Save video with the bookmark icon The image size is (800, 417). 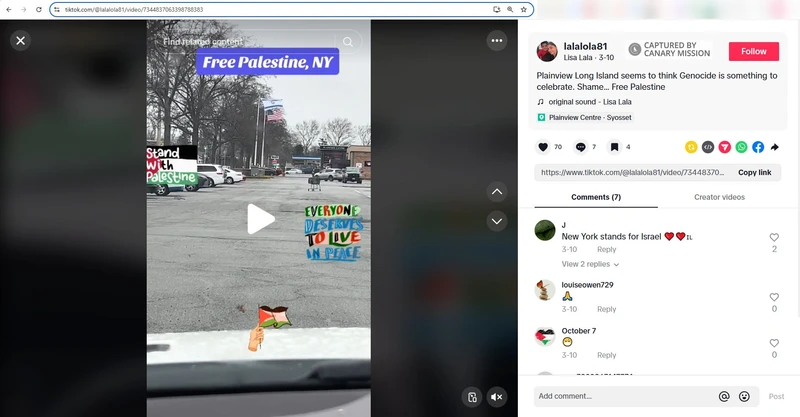[x=614, y=147]
